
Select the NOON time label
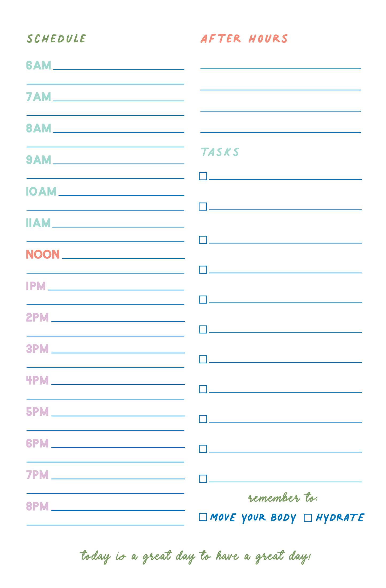[43, 254]
